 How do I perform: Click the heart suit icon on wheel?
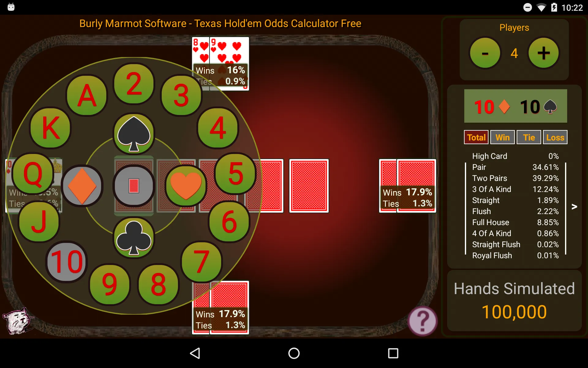point(186,184)
